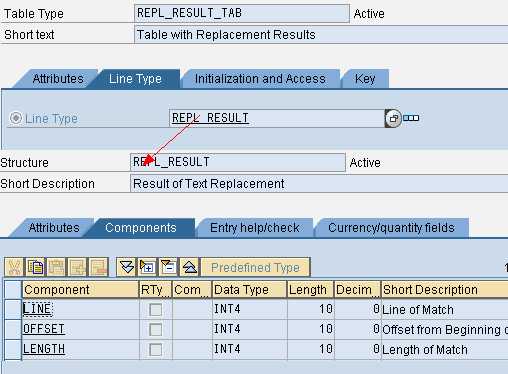This screenshot has width=508, height=374.
Task: Select the row selector for LINE
Action: tap(13, 309)
